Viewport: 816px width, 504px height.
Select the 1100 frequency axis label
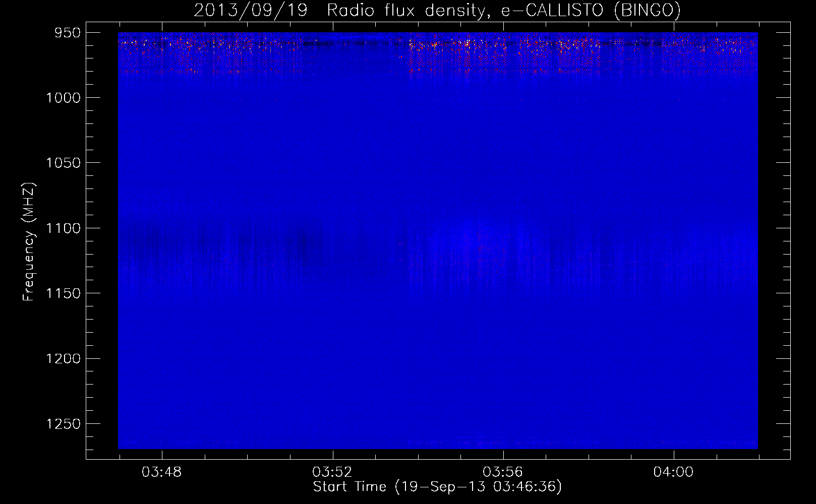coord(63,228)
